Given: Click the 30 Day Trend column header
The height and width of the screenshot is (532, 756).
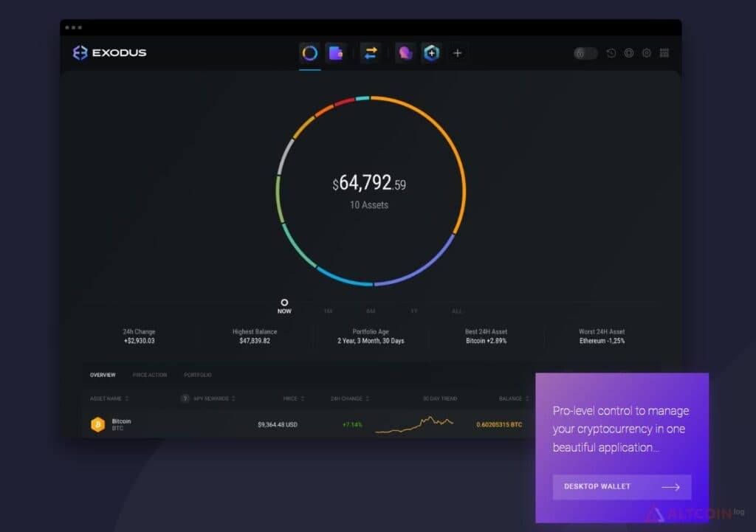Looking at the screenshot, I should click(440, 398).
